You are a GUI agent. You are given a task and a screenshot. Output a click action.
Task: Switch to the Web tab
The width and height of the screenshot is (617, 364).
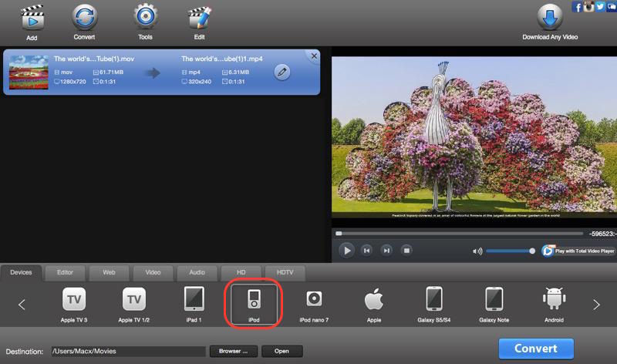pos(109,272)
